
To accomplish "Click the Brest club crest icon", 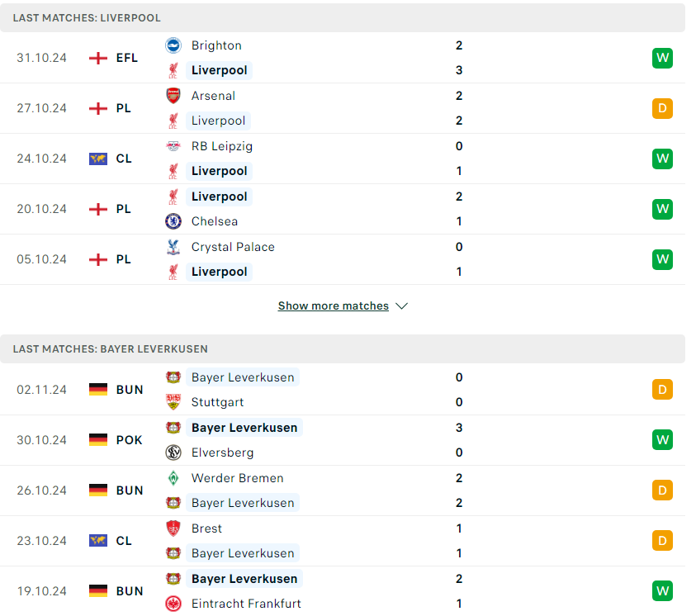I will 173,528.
